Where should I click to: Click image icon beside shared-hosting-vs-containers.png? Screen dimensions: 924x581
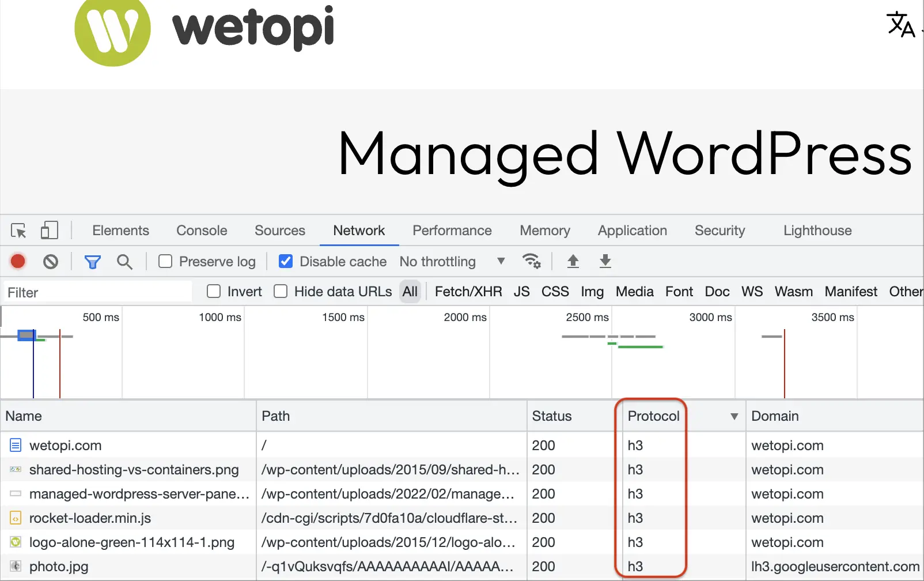pyautogui.click(x=16, y=470)
